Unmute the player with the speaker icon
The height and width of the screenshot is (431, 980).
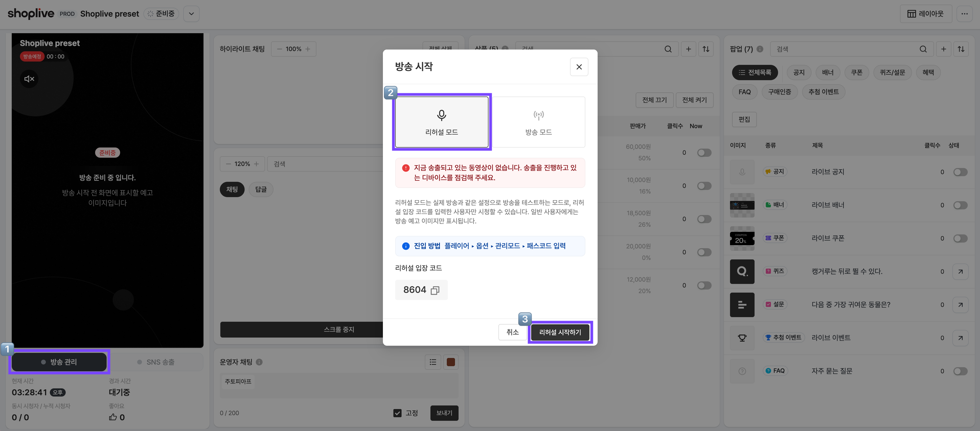coord(29,79)
